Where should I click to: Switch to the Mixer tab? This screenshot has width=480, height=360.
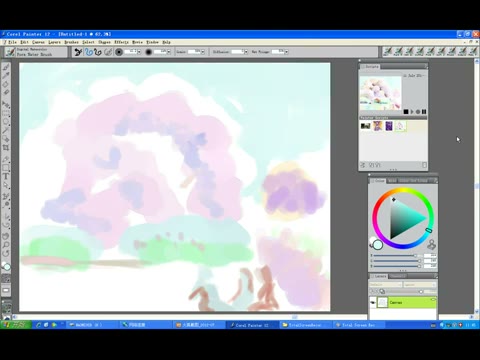[392, 181]
